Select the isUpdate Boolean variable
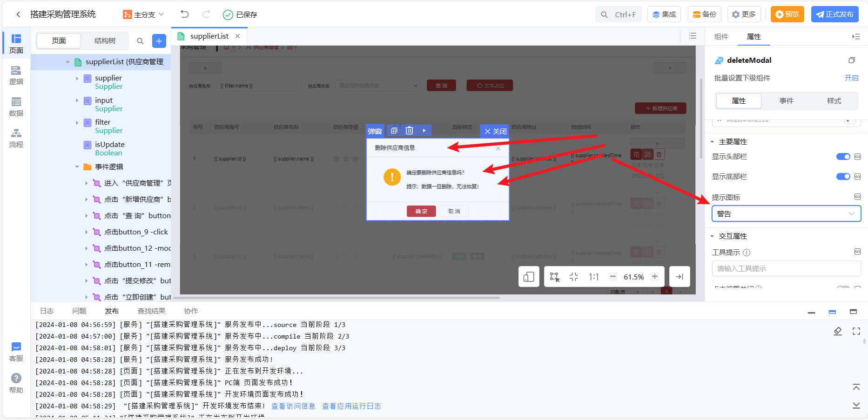The height and width of the screenshot is (420, 868). [109, 148]
